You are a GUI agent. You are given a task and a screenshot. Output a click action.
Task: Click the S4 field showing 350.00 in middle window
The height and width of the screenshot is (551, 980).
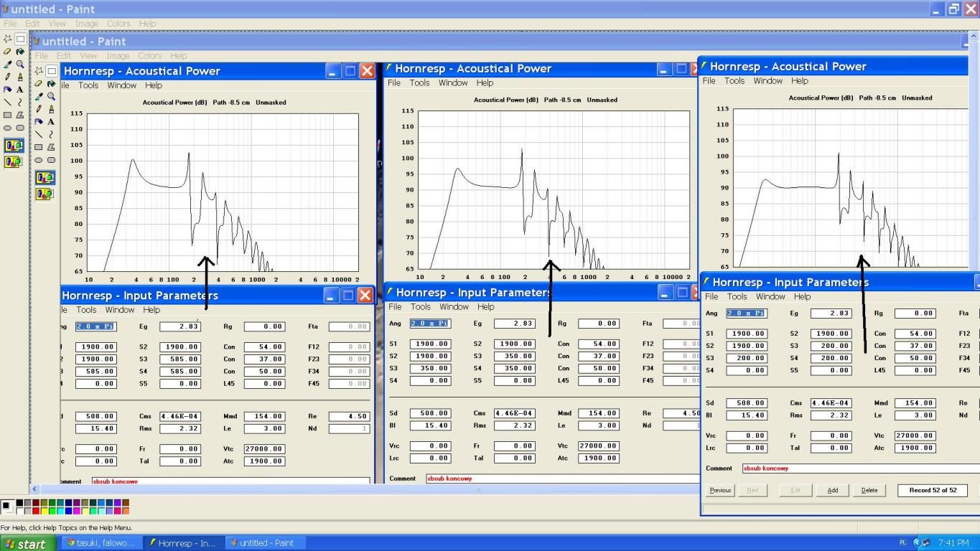click(x=515, y=368)
